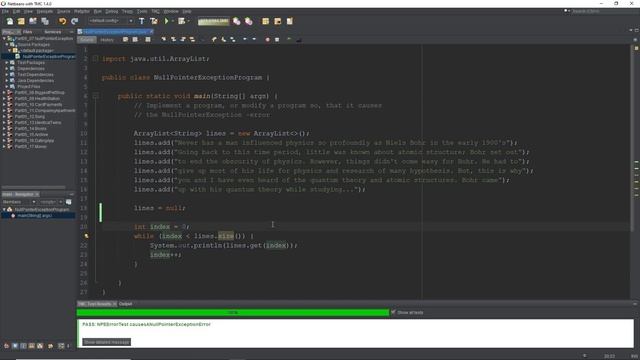Click the Clean and Build icon

click(153, 21)
